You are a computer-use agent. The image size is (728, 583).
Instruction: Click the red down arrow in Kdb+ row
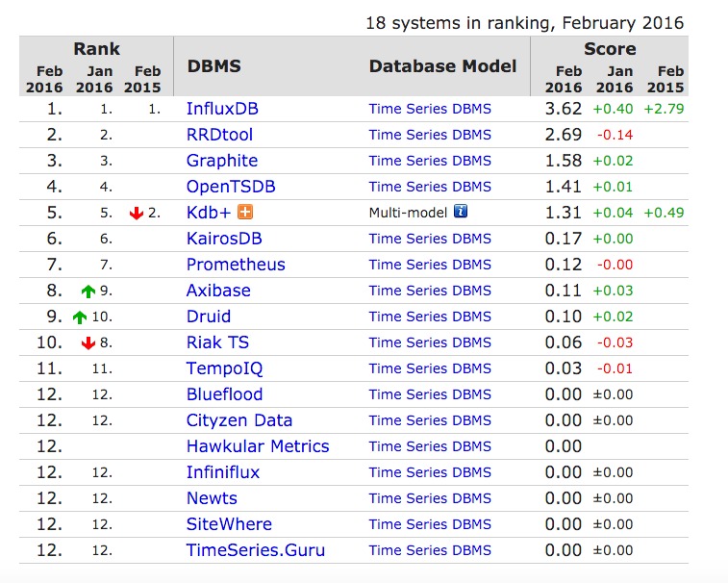137,214
